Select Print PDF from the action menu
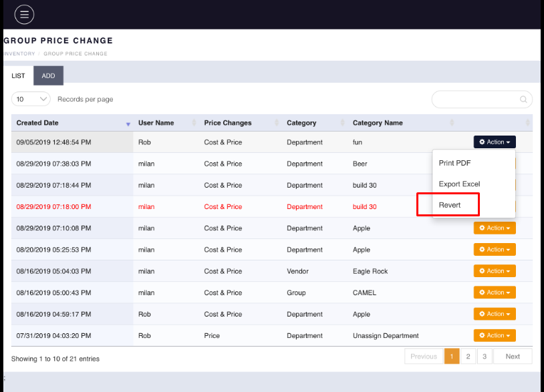Viewport: 544px width, 392px height. (x=455, y=163)
